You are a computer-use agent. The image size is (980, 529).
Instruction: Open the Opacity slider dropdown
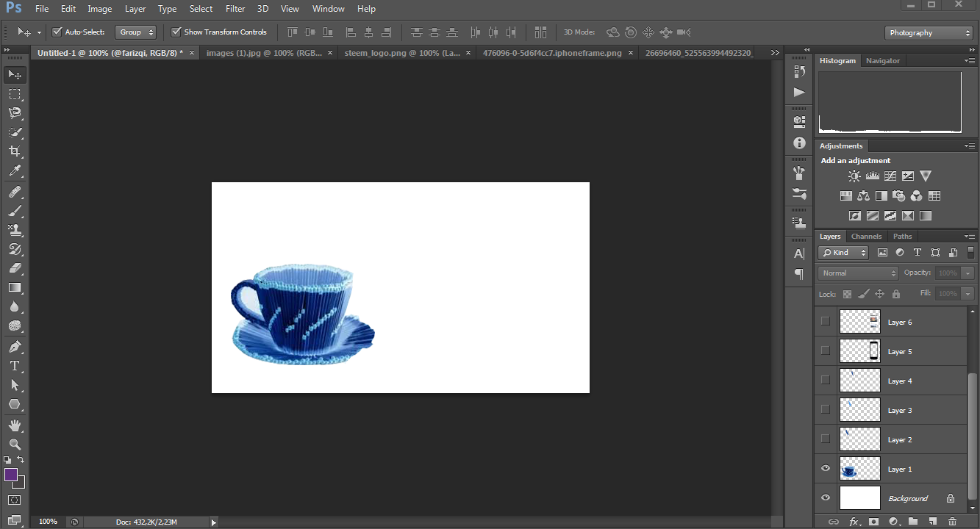coord(968,273)
